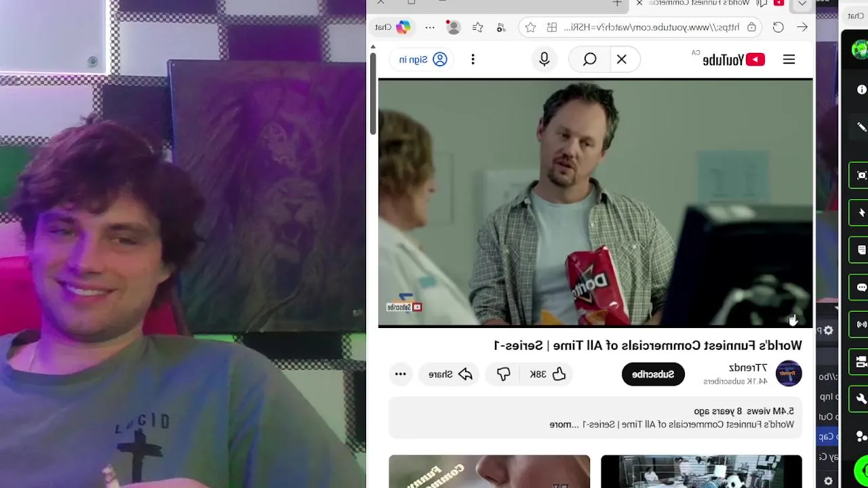The image size is (868, 488).
Task: Click the video title World's Funniest Commercials
Action: 648,346
